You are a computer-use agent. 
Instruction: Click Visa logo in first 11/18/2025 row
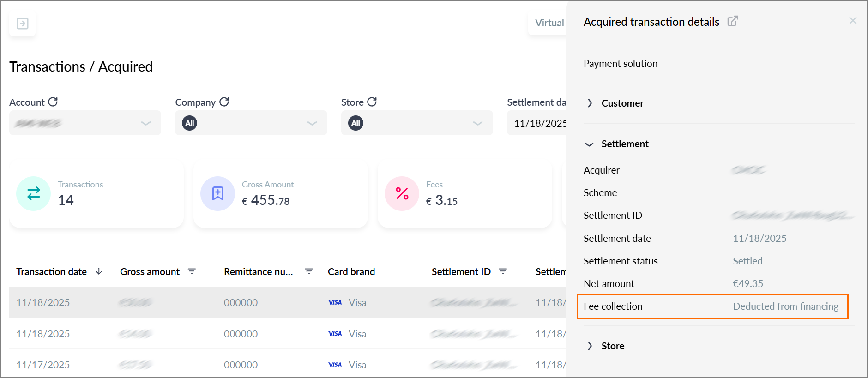[x=335, y=303]
